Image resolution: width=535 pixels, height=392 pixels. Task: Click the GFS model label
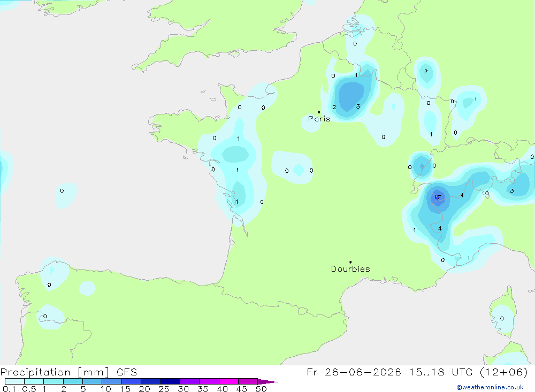127,372
